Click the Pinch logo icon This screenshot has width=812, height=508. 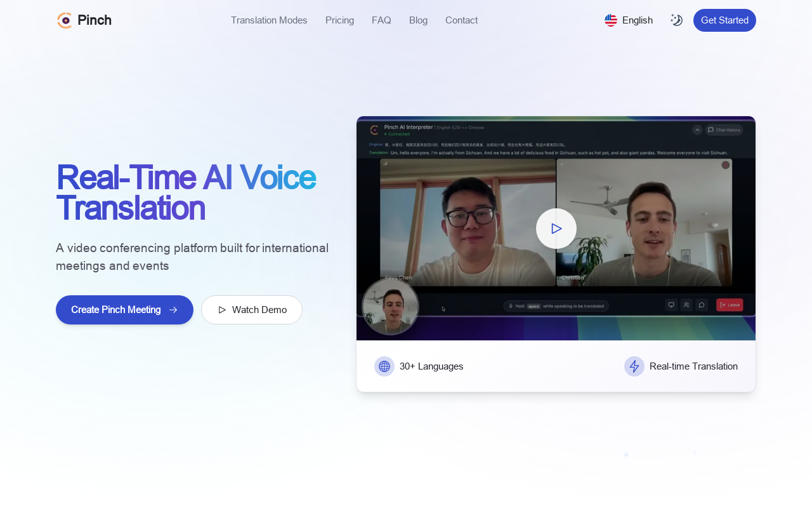point(65,20)
